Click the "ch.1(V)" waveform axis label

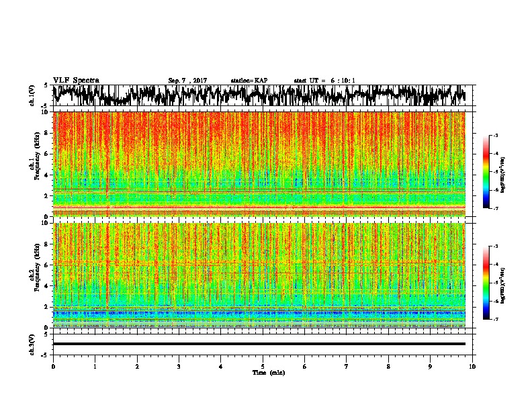32,95
